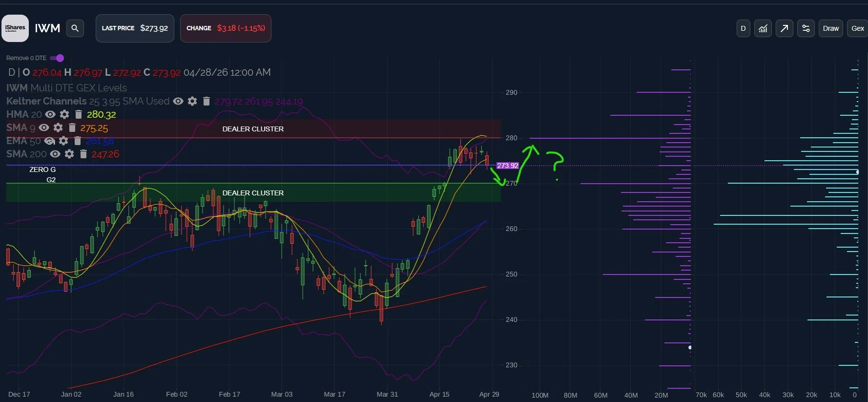The image size is (868, 402).
Task: Click the G2 level label
Action: pyautogui.click(x=51, y=180)
